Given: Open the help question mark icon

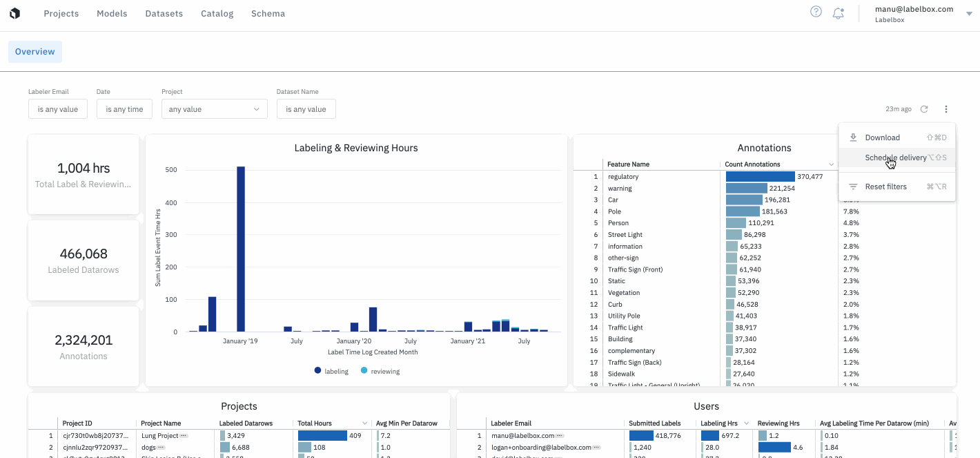Looking at the screenshot, I should (816, 12).
